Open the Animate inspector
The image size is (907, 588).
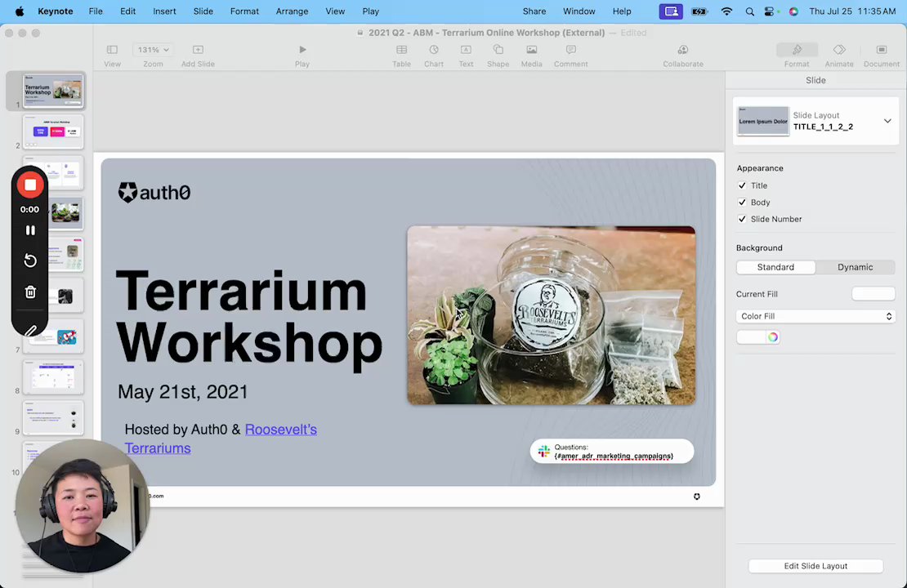coord(839,51)
